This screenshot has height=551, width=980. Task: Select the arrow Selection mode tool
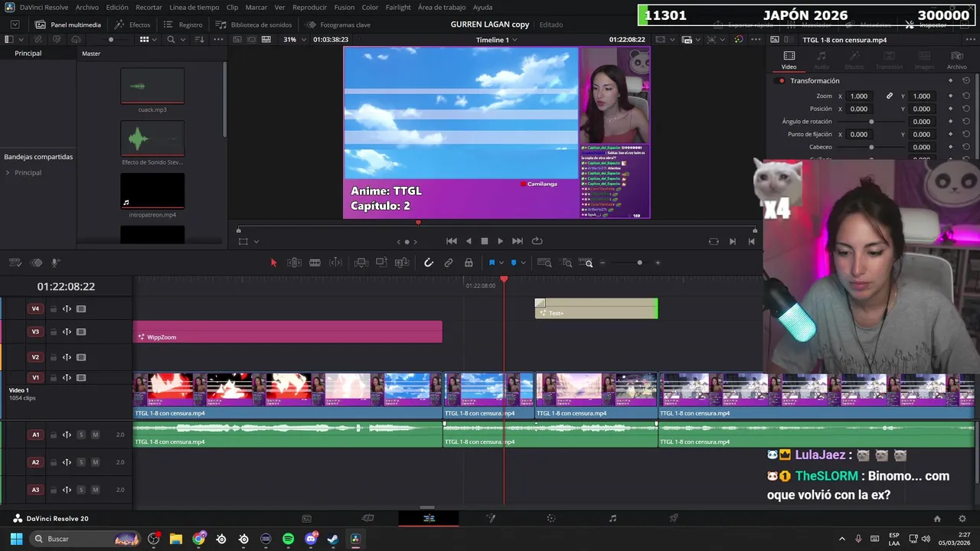pyautogui.click(x=273, y=262)
